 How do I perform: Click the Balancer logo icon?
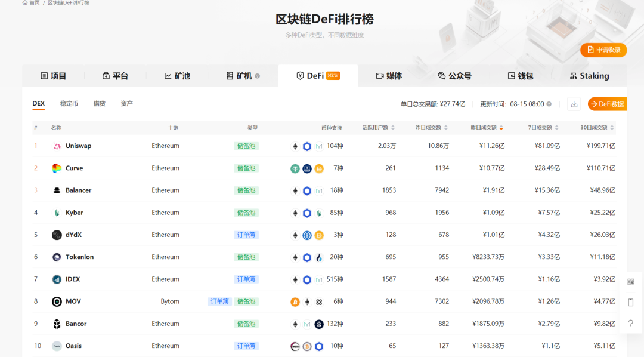click(x=57, y=190)
